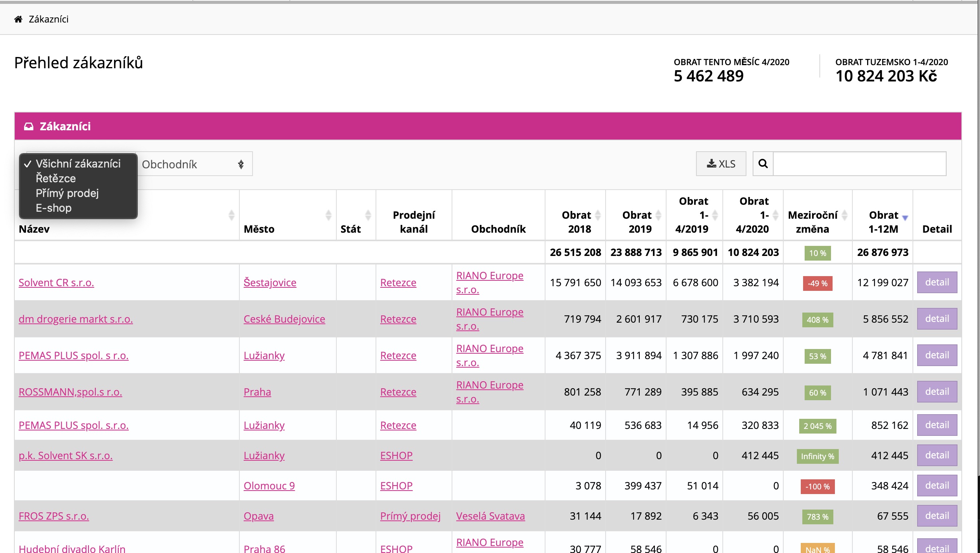The width and height of the screenshot is (980, 553).
Task: Open the Solvent CR s.r.o. customer link
Action: tap(56, 282)
